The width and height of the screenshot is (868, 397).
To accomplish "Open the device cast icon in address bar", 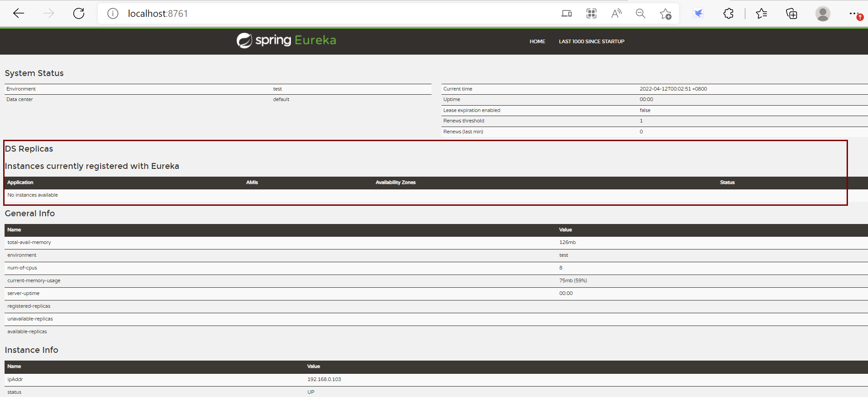I will click(567, 14).
